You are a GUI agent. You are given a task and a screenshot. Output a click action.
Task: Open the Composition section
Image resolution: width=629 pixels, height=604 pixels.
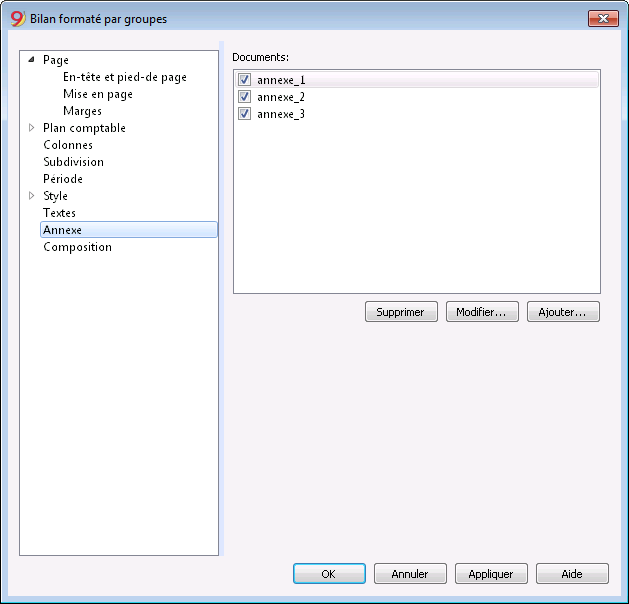[x=77, y=247]
